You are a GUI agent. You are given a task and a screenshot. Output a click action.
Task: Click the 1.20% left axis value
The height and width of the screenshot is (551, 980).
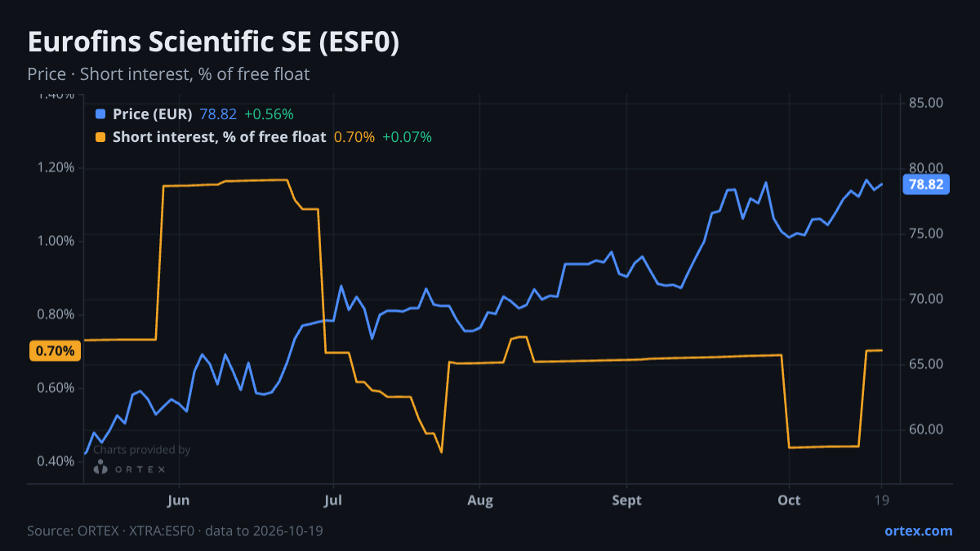pos(56,168)
